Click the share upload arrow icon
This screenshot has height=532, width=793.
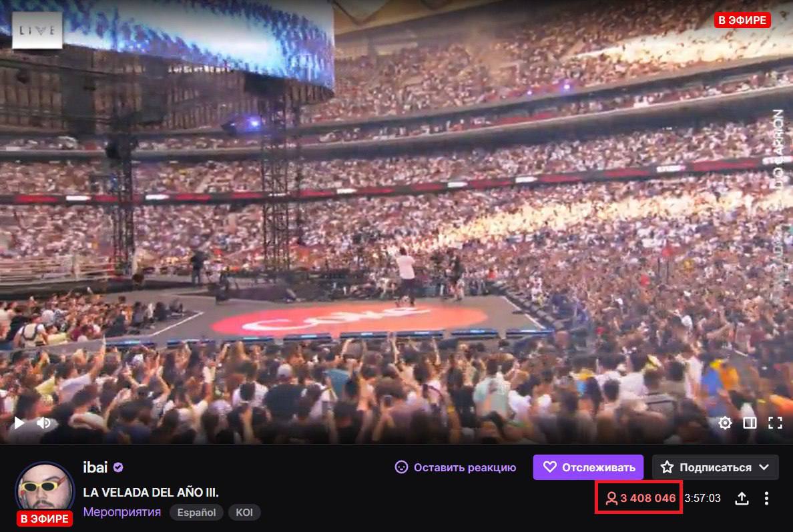click(x=742, y=498)
